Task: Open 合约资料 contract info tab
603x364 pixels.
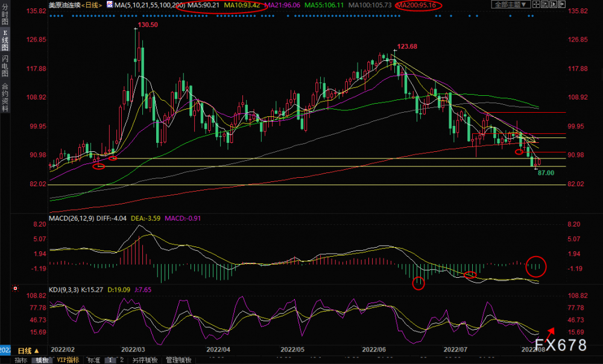Action: pyautogui.click(x=5, y=97)
